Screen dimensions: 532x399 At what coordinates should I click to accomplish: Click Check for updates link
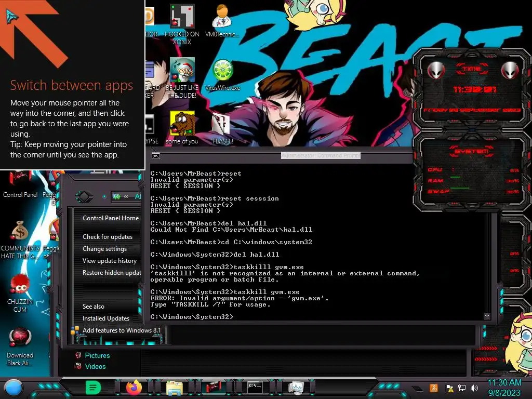point(108,237)
